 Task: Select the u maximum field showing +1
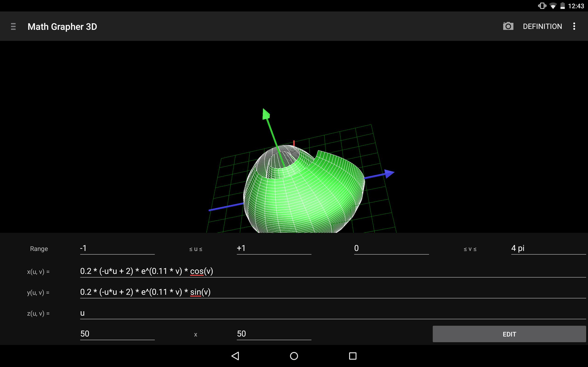[274, 249]
